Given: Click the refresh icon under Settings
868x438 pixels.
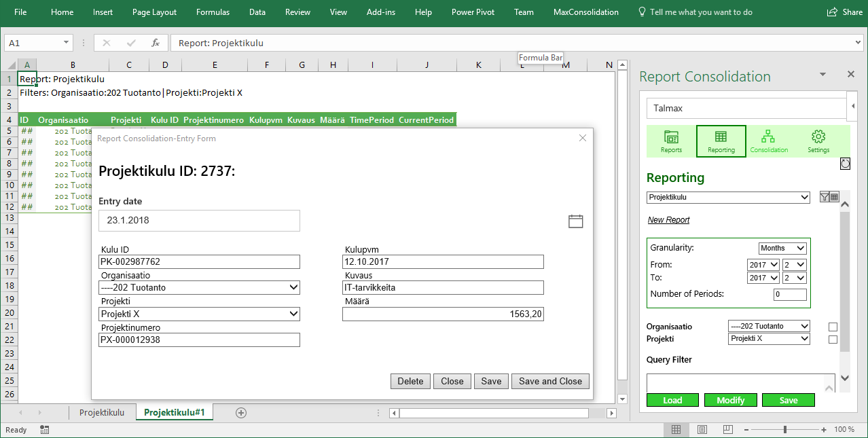Looking at the screenshot, I should coord(845,164).
